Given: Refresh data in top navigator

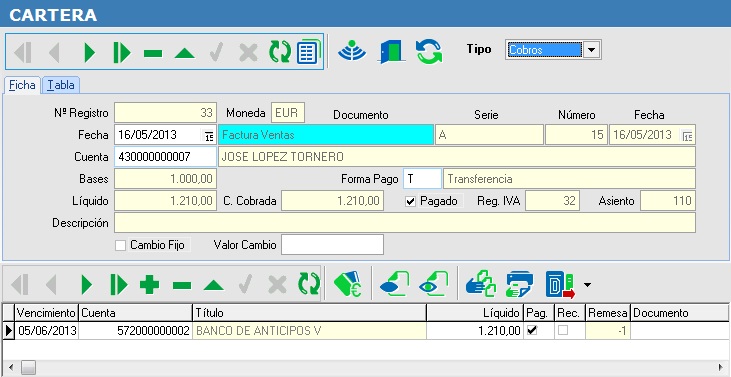Looking at the screenshot, I should [x=280, y=52].
